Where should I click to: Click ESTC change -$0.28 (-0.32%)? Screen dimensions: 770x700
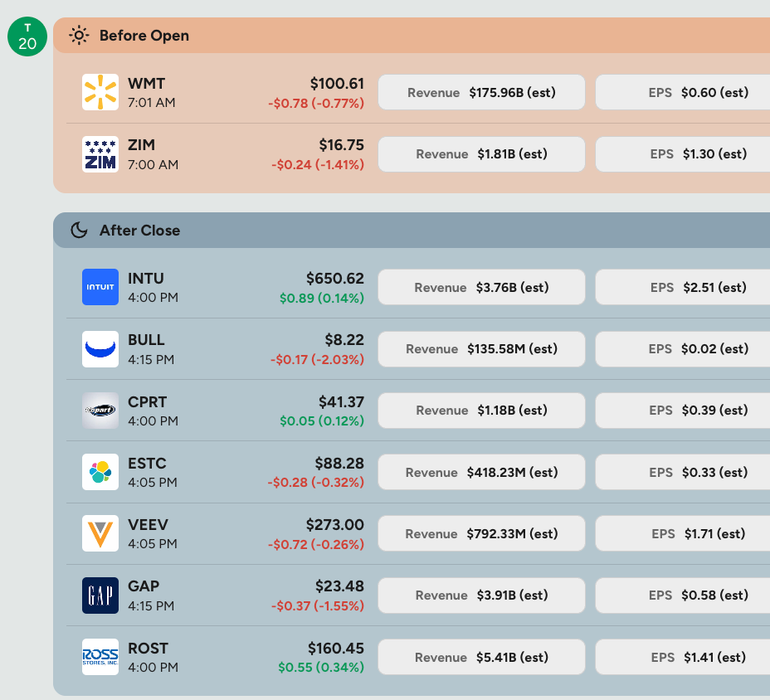click(316, 482)
